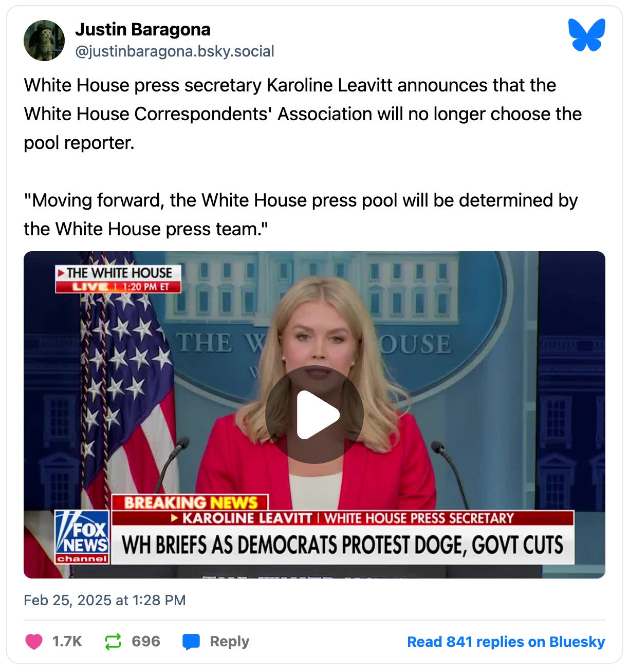The height and width of the screenshot is (672, 629).
Task: Open Read 841 replies on Bluesky
Action: click(x=506, y=642)
